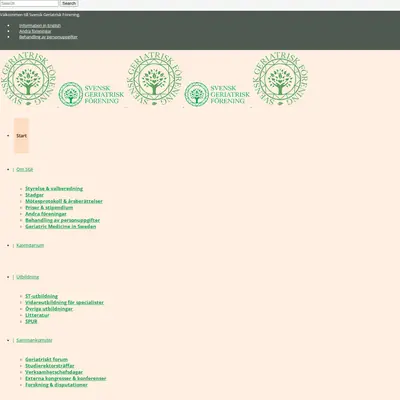Open the Information in English link
The height and width of the screenshot is (400, 400).
click(40, 25)
